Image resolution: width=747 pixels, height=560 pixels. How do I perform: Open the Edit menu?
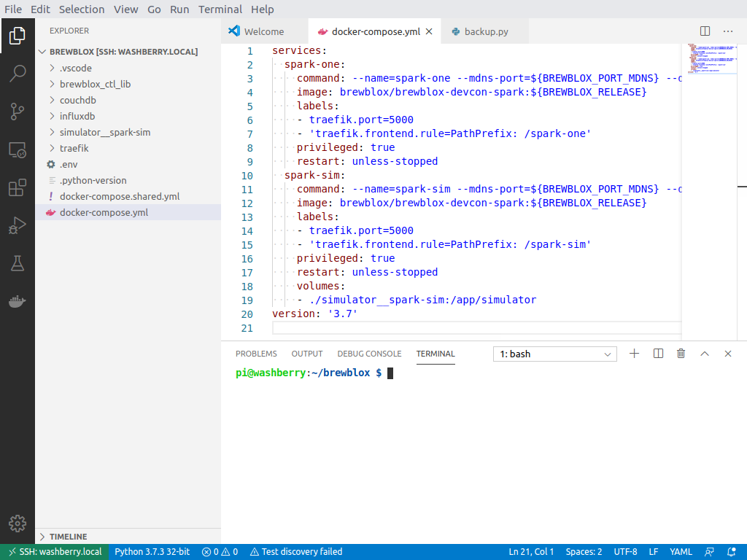coord(41,9)
